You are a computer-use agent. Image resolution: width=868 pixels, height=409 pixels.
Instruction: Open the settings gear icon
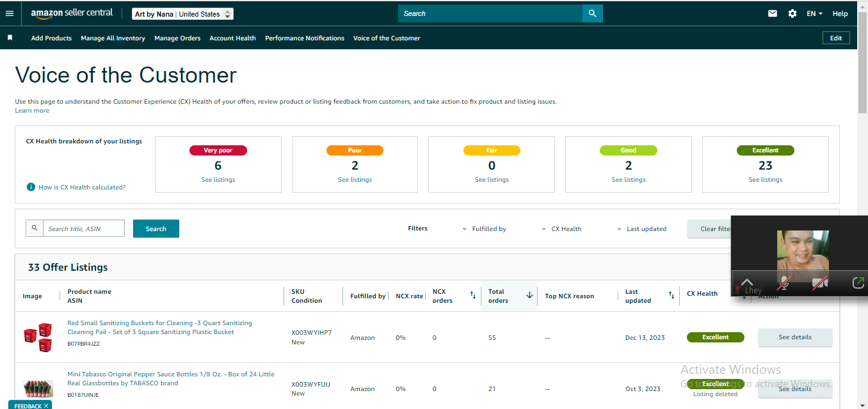pos(792,13)
